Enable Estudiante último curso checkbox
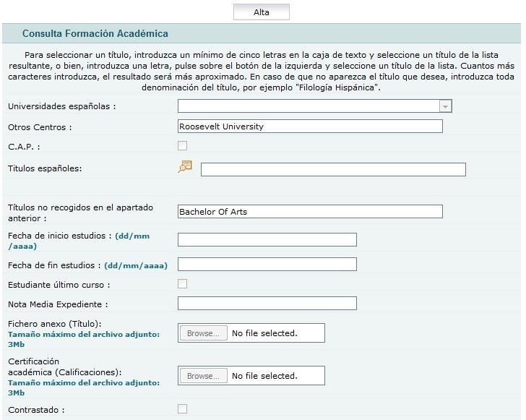The image size is (526, 420). pos(183,283)
